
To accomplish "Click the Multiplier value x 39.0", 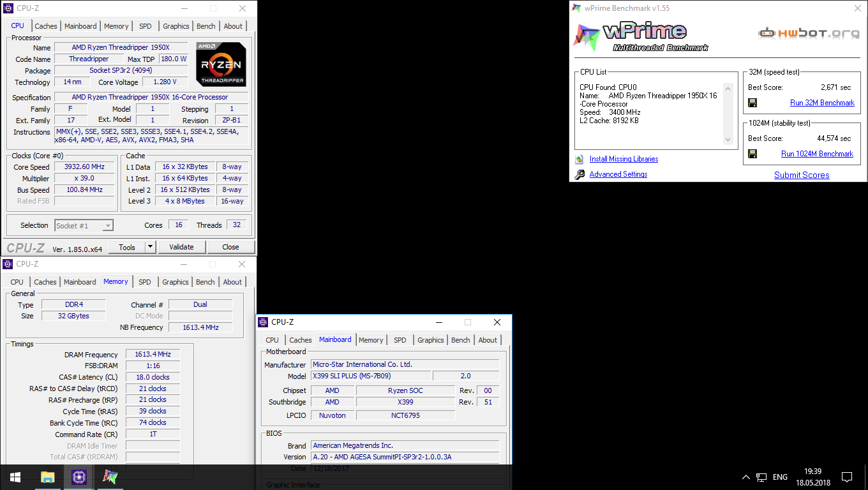I will (86, 178).
